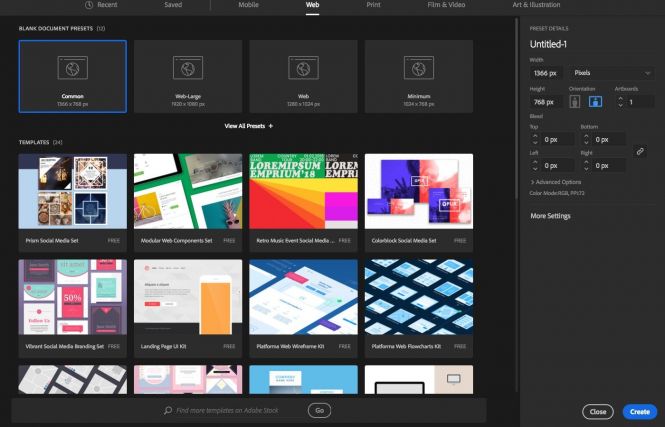
Task: Select the Web-Large preset
Action: (188, 76)
